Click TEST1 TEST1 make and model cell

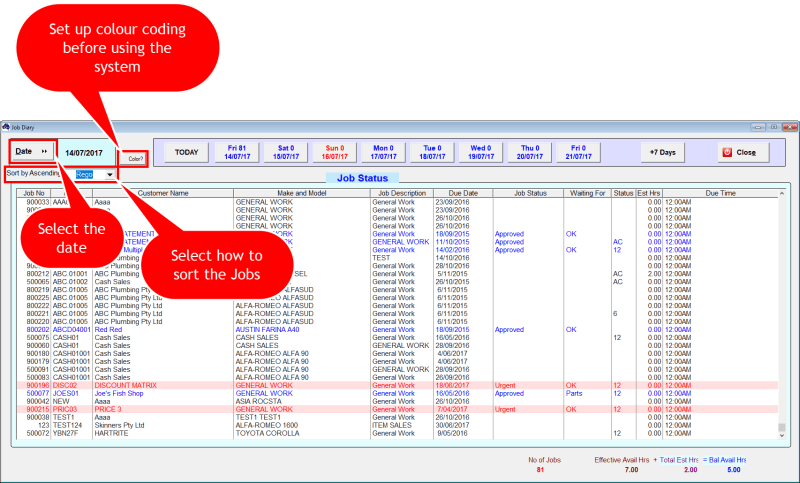click(x=258, y=417)
